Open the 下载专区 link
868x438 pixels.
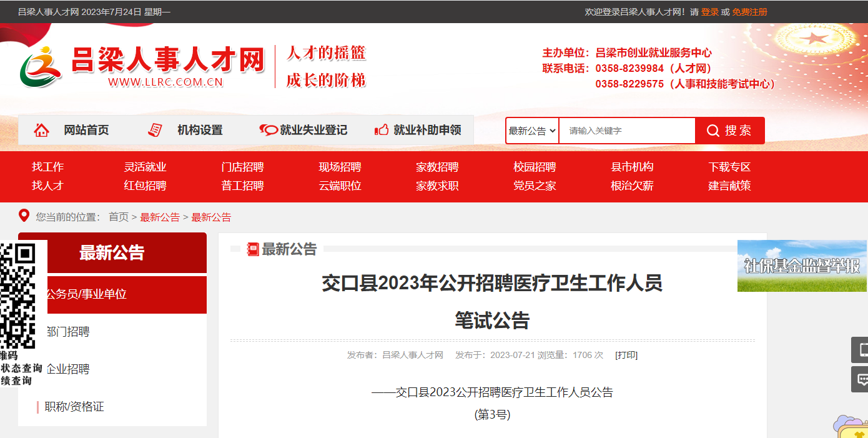[730, 167]
